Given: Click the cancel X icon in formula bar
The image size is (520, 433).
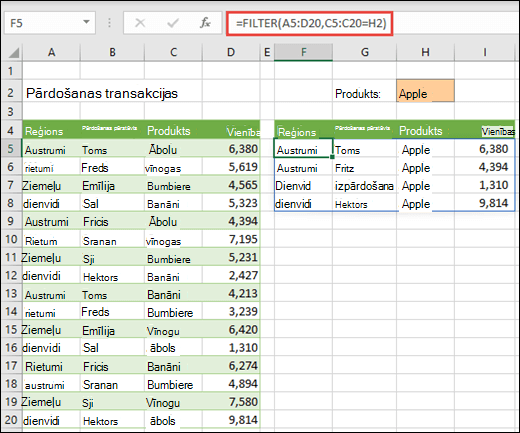Looking at the screenshot, I should (x=140, y=23).
